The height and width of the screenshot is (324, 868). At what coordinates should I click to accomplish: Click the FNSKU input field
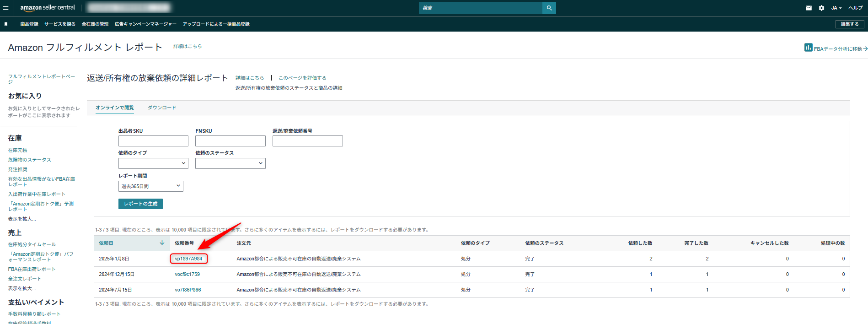point(230,141)
